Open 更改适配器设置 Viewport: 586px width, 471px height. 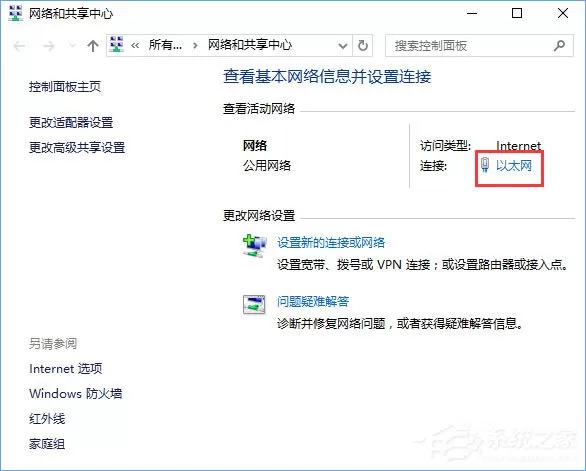coord(71,123)
